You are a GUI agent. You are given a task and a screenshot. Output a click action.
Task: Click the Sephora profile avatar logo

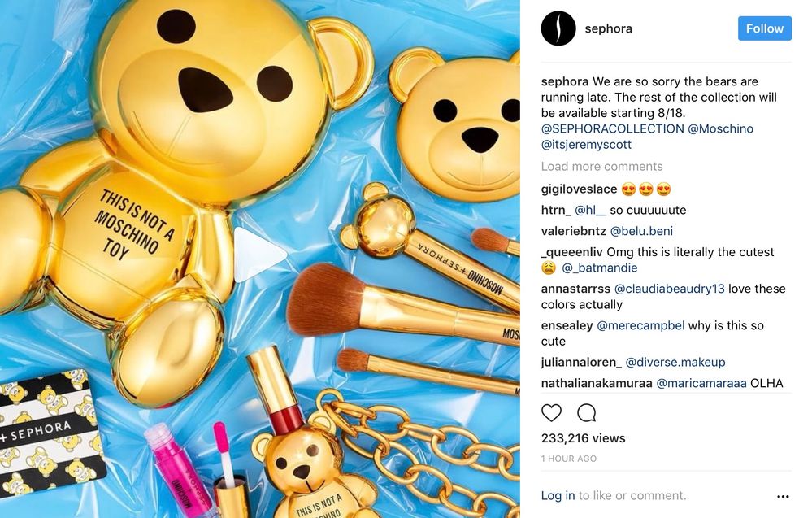pyautogui.click(x=558, y=28)
